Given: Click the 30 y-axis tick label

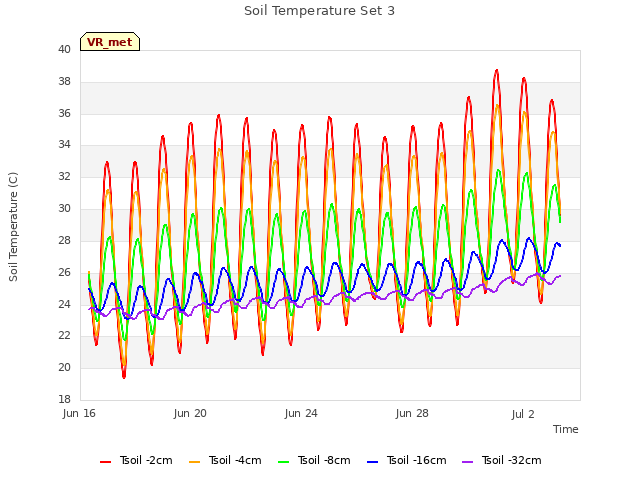Looking at the screenshot, I should click(x=64, y=208).
